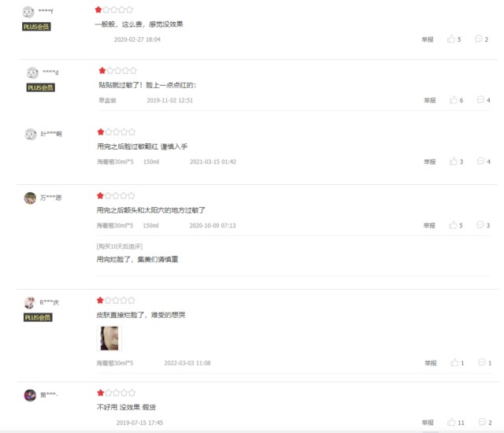Click user avatar of 万***恩
504x433 pixels.
[x=30, y=198]
